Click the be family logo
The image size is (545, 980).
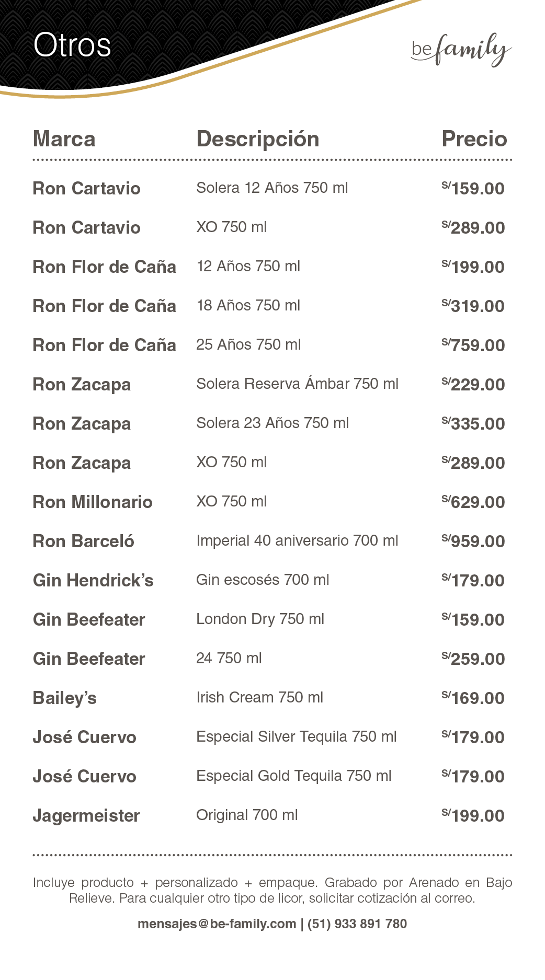coord(461,50)
